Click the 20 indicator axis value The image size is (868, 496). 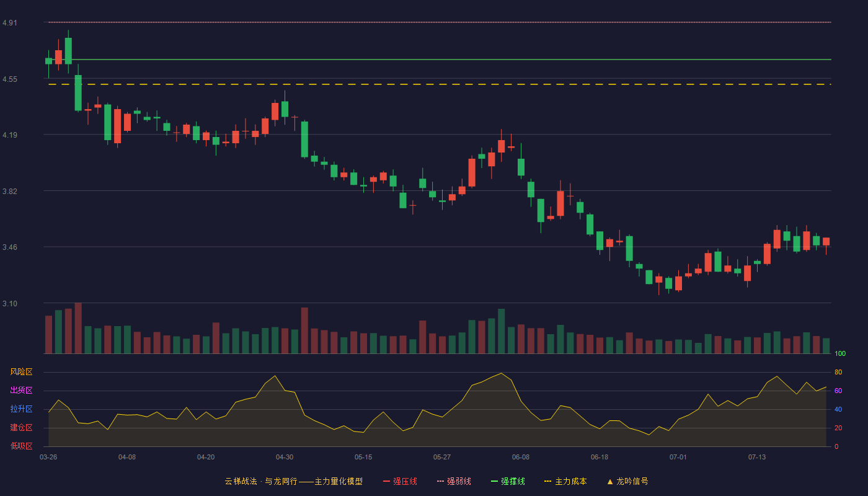click(x=838, y=428)
